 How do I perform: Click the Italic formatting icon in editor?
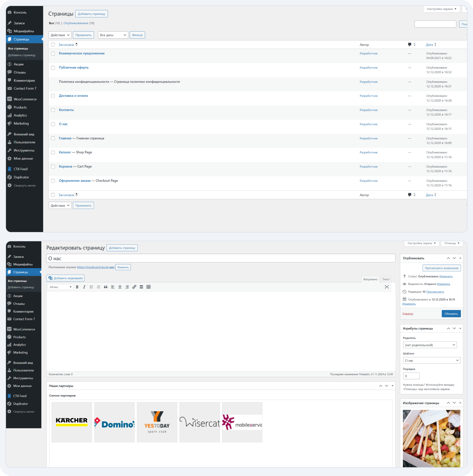coord(84,287)
